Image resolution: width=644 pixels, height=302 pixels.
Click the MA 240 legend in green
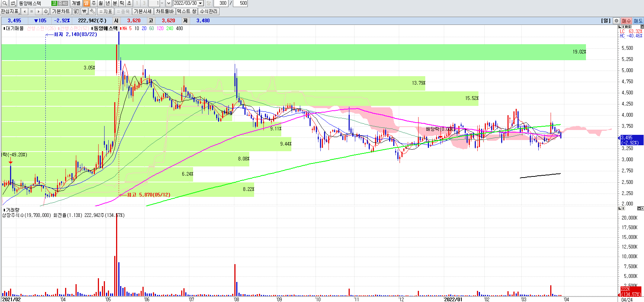coord(170,28)
